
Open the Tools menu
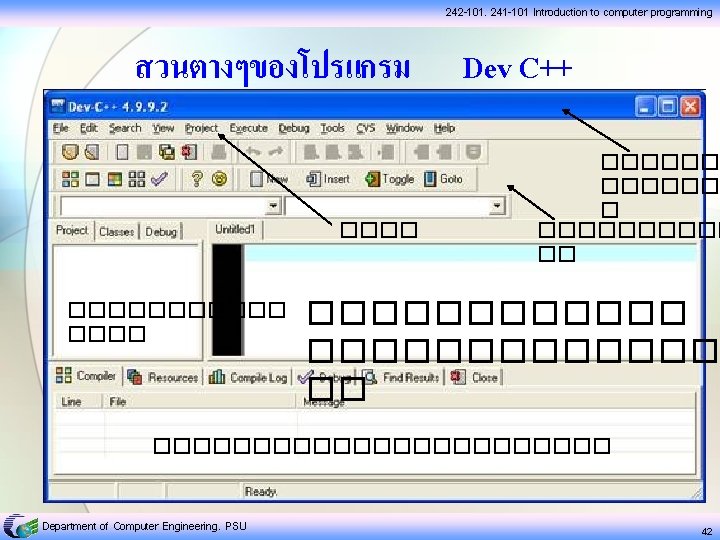coord(332,128)
